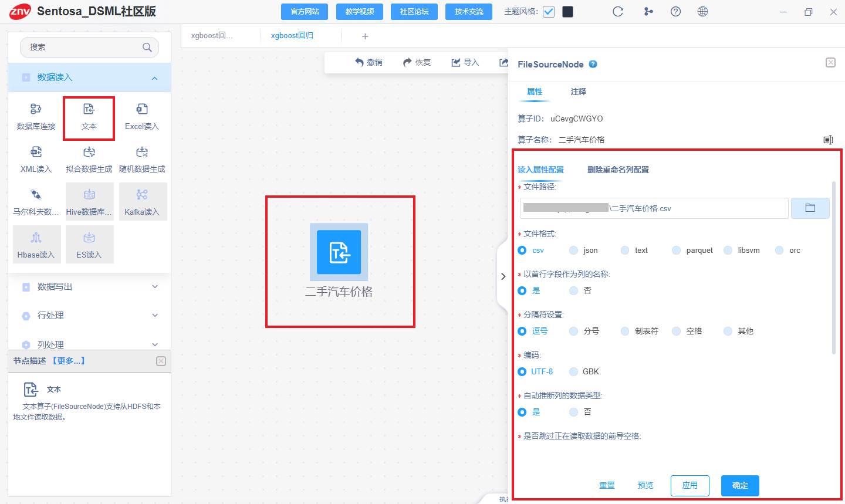
Task: Select 否 for auto infer data types
Action: [574, 412]
